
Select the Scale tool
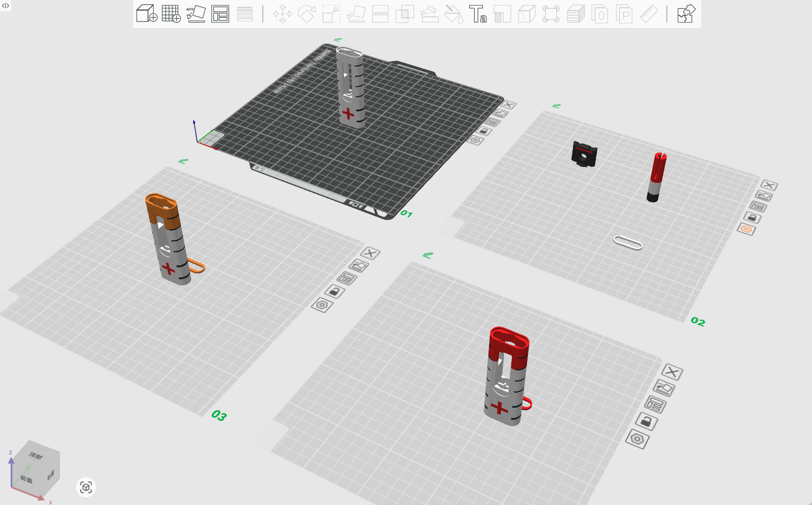coord(331,13)
